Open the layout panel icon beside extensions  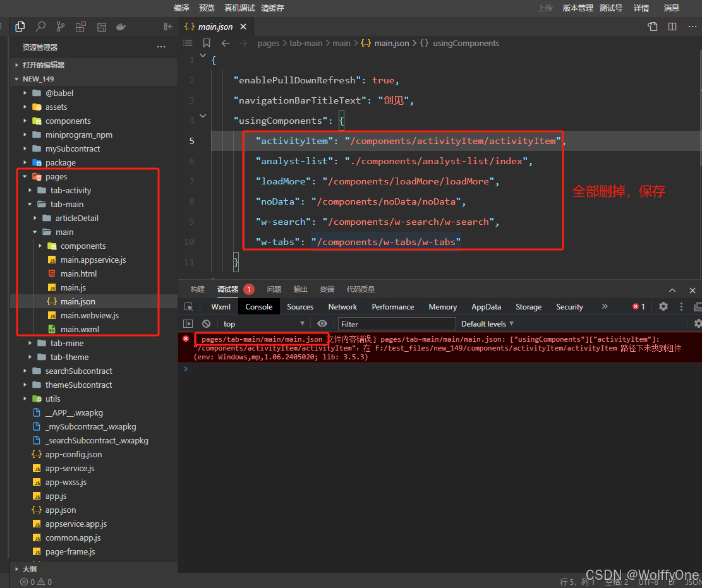click(x=102, y=27)
